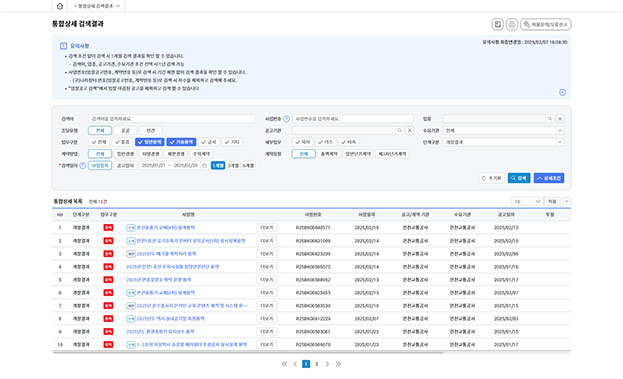The height and width of the screenshot is (379, 623).
Task: Set period to 3개월
Action: (x=233, y=166)
